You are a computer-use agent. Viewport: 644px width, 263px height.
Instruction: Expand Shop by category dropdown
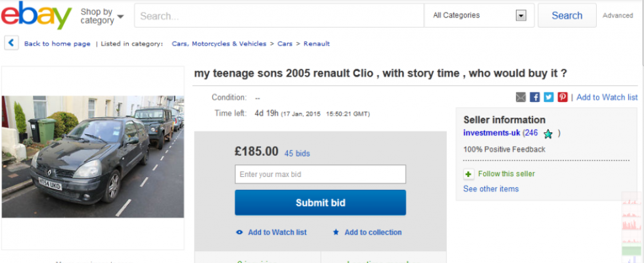tap(102, 16)
